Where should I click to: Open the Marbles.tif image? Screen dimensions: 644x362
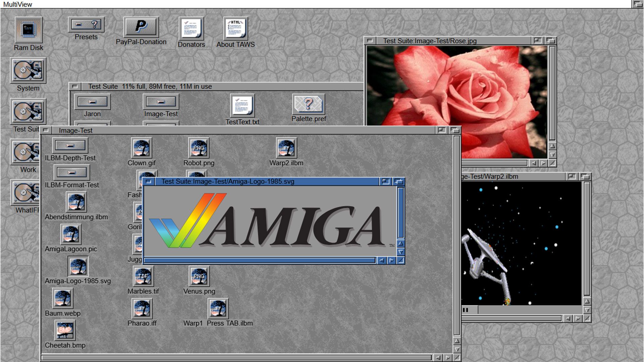pyautogui.click(x=143, y=276)
